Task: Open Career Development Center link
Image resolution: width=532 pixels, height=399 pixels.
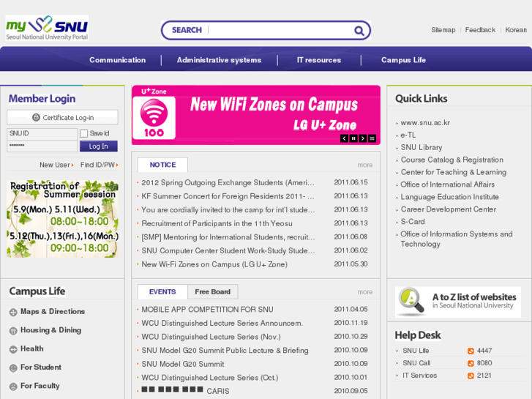Action: [x=448, y=209]
